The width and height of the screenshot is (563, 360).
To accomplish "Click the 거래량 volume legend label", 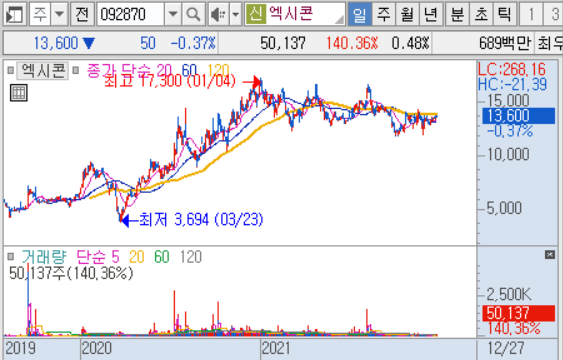I will click(44, 257).
